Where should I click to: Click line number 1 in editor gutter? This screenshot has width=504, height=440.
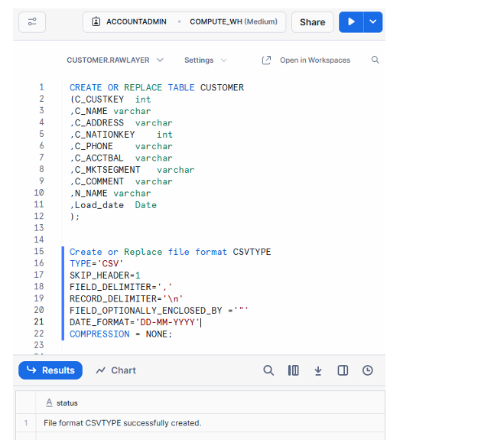tap(41, 88)
